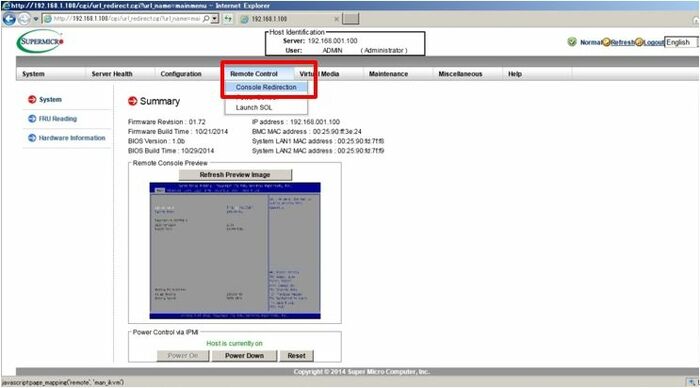Click the search magnifier in address bar
This screenshot has height=388, width=700.
(x=206, y=19)
